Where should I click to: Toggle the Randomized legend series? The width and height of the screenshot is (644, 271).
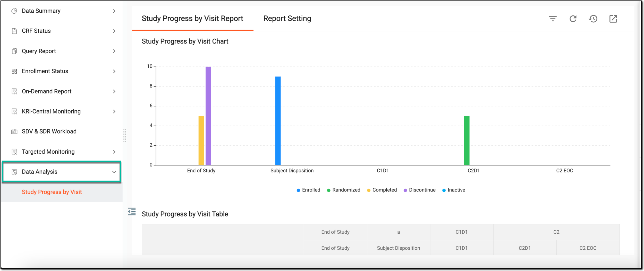[x=343, y=190]
